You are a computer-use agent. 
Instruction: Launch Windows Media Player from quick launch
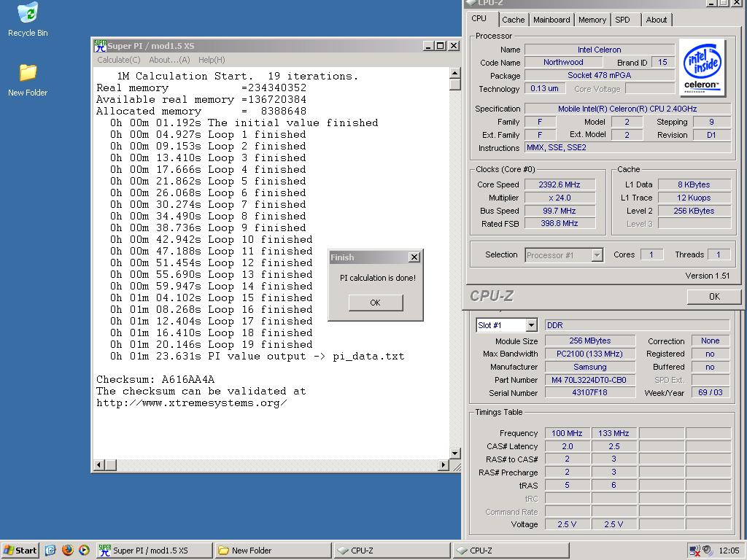[x=85, y=550]
